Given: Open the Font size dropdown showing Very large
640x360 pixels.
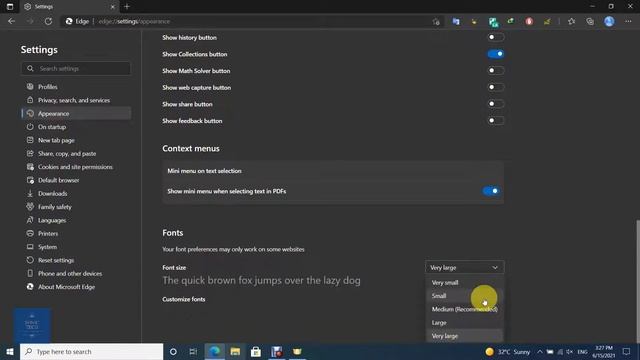Looking at the screenshot, I should (464, 267).
